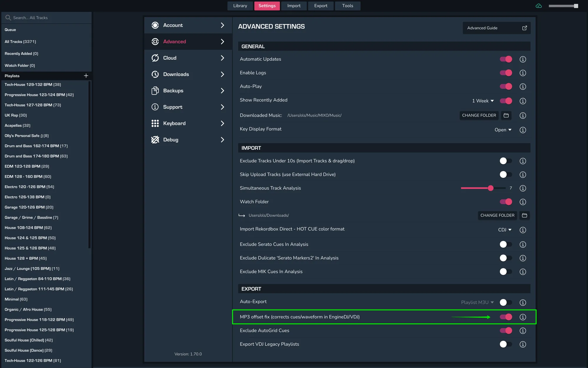588x368 pixels.
Task: Open Key Display Format dropdown
Action: click(x=503, y=130)
